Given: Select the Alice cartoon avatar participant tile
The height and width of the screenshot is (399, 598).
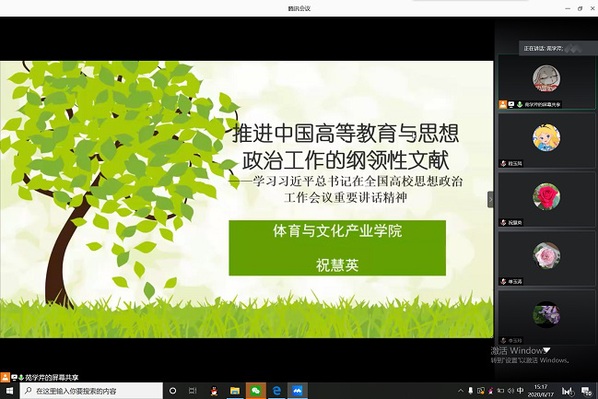Looking at the screenshot, I should pyautogui.click(x=546, y=140).
